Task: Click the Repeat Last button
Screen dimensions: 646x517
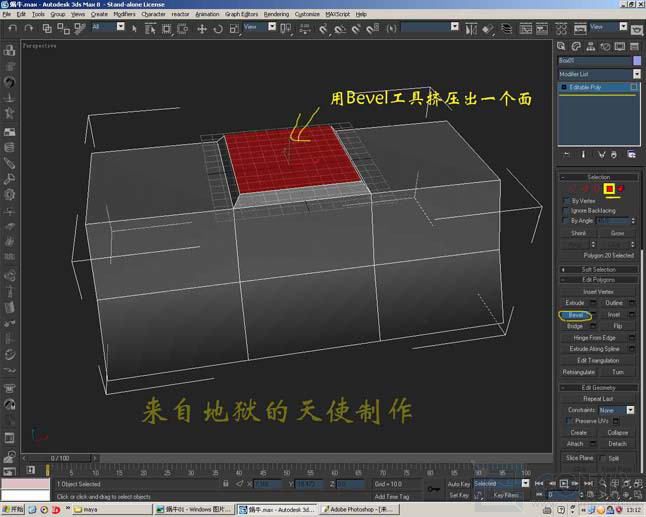Action: (598, 399)
